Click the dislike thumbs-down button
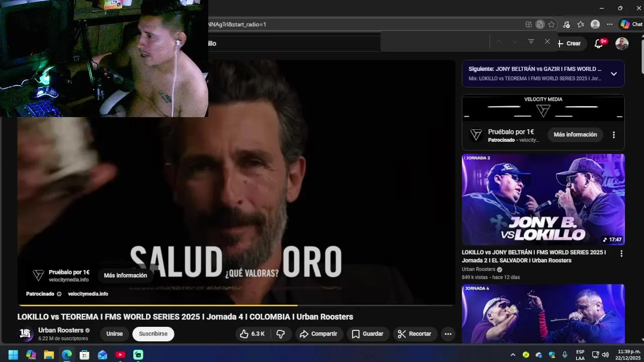Image resolution: width=644 pixels, height=362 pixels. 281,334
